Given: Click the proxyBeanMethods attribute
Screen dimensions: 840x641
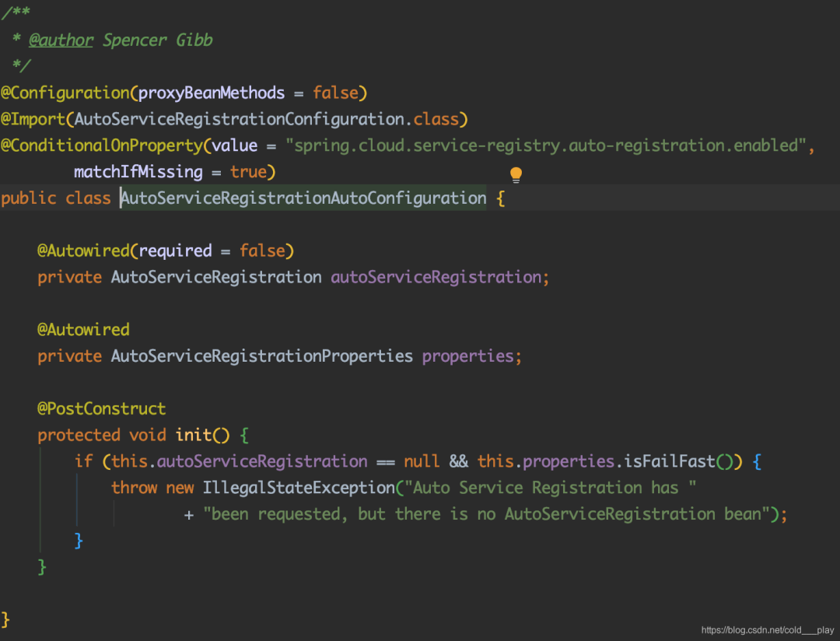Looking at the screenshot, I should [211, 93].
